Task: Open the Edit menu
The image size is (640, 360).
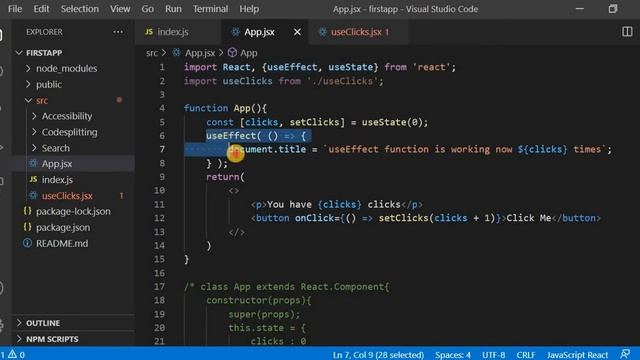Action: pos(41,9)
